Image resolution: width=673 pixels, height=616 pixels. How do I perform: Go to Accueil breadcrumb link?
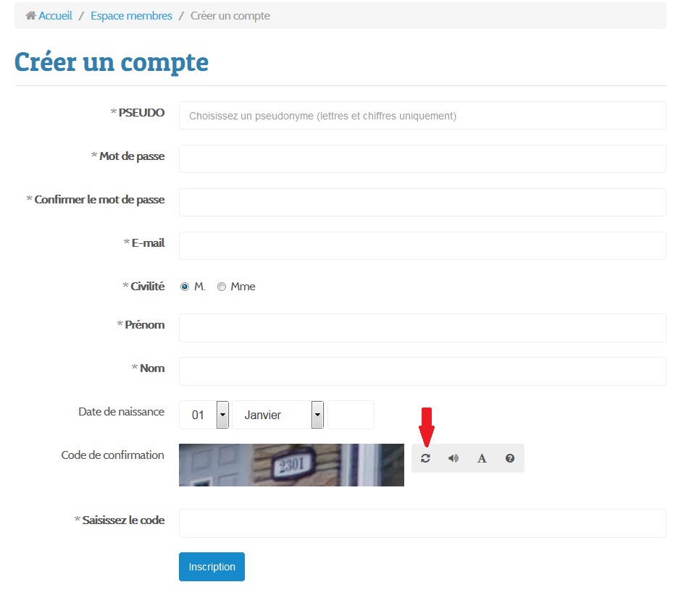point(55,16)
